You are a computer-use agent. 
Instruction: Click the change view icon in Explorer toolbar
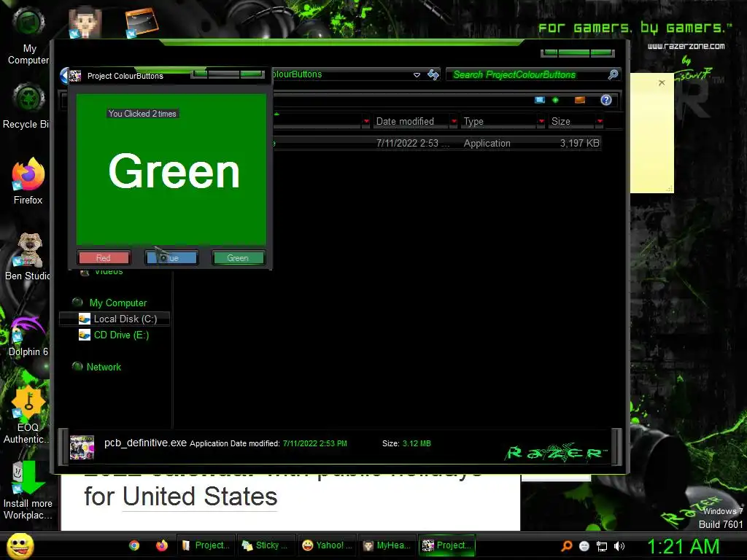click(540, 100)
